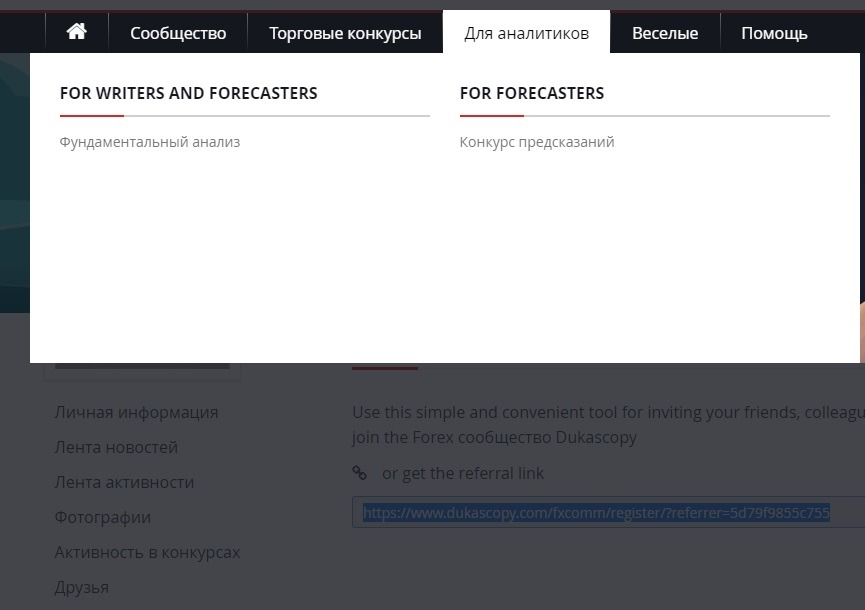Click the 'or get the referral link' text
Image resolution: width=865 pixels, height=610 pixels.
[463, 473]
